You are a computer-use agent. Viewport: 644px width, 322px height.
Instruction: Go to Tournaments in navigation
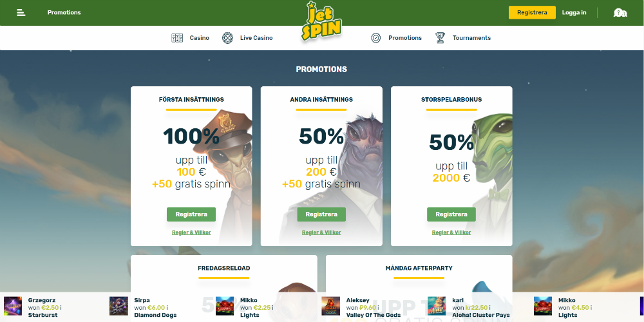(471, 38)
